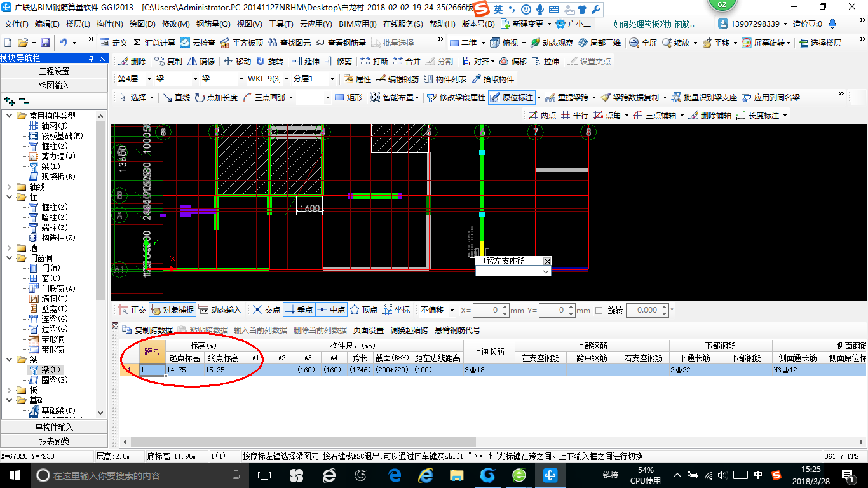Image resolution: width=868 pixels, height=488 pixels.
Task: Select the 合并 merge tool
Action: 407,62
